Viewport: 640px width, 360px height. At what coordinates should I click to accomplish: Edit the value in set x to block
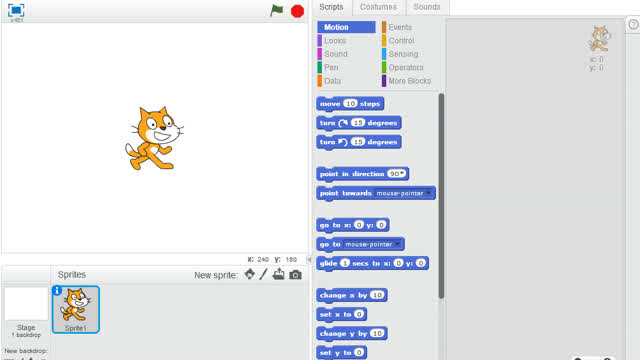[359, 314]
